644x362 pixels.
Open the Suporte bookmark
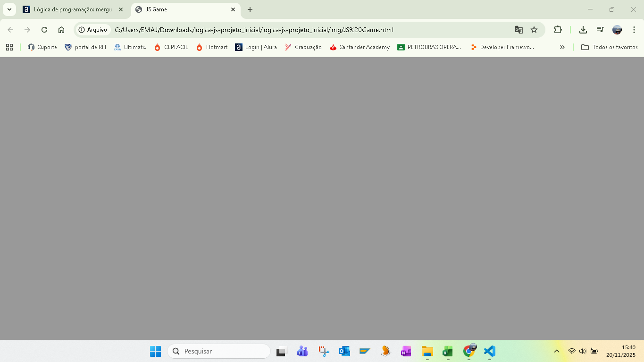[42, 47]
